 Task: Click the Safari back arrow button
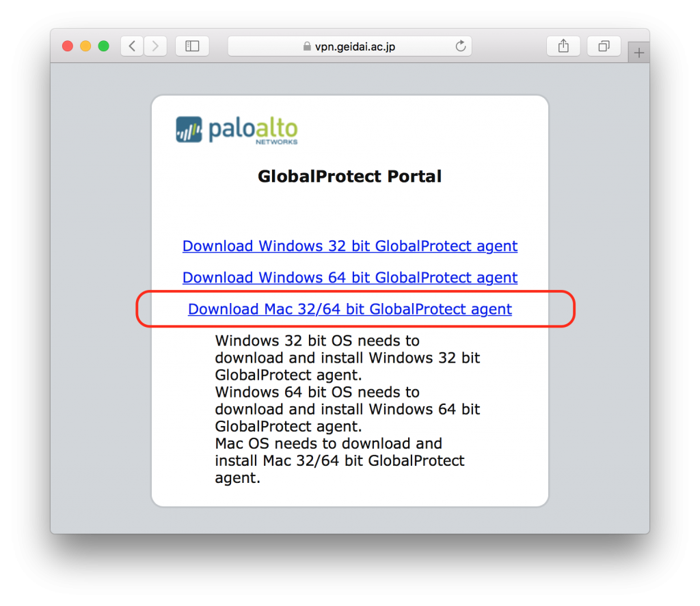[132, 46]
